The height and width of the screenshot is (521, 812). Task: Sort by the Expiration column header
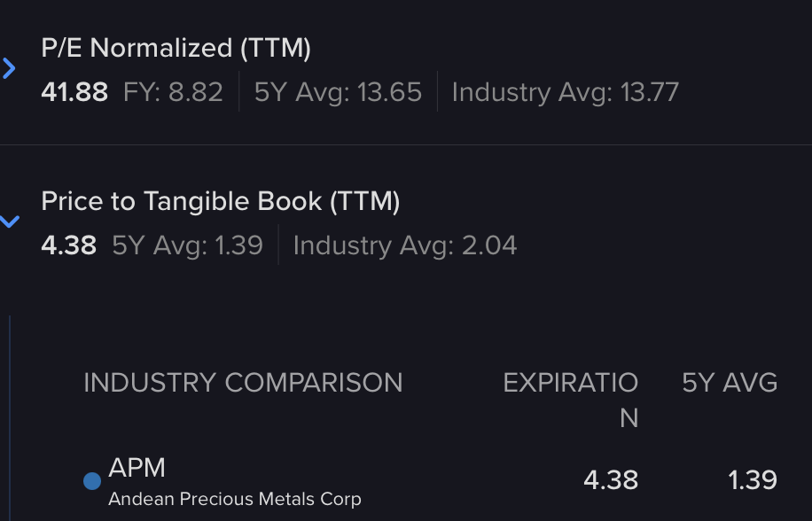(x=570, y=399)
